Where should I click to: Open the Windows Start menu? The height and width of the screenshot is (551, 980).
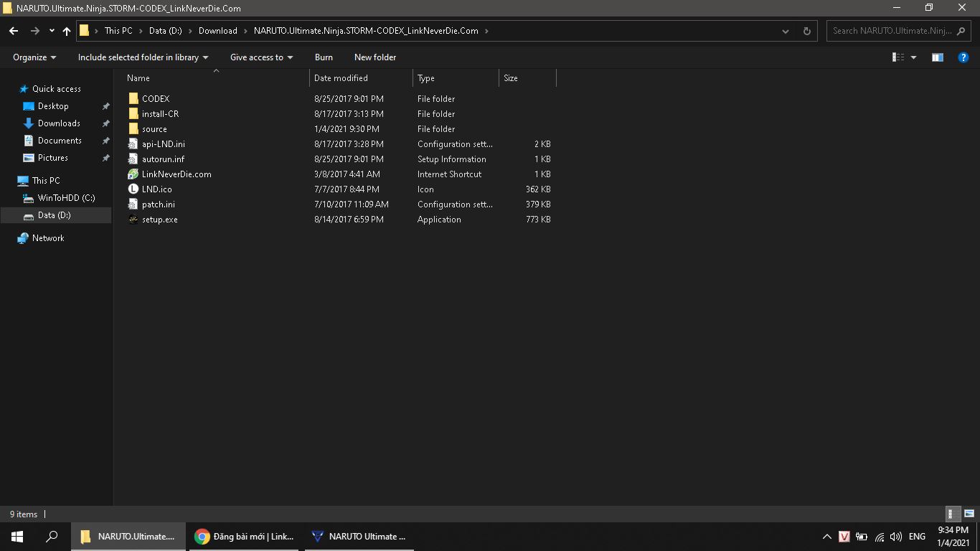pos(17,537)
